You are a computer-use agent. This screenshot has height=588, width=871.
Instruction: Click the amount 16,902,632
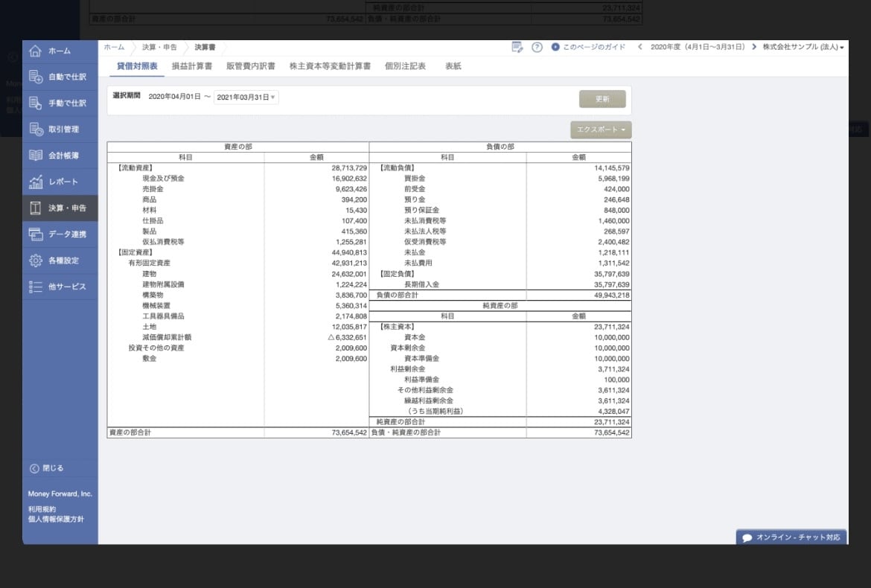point(349,179)
